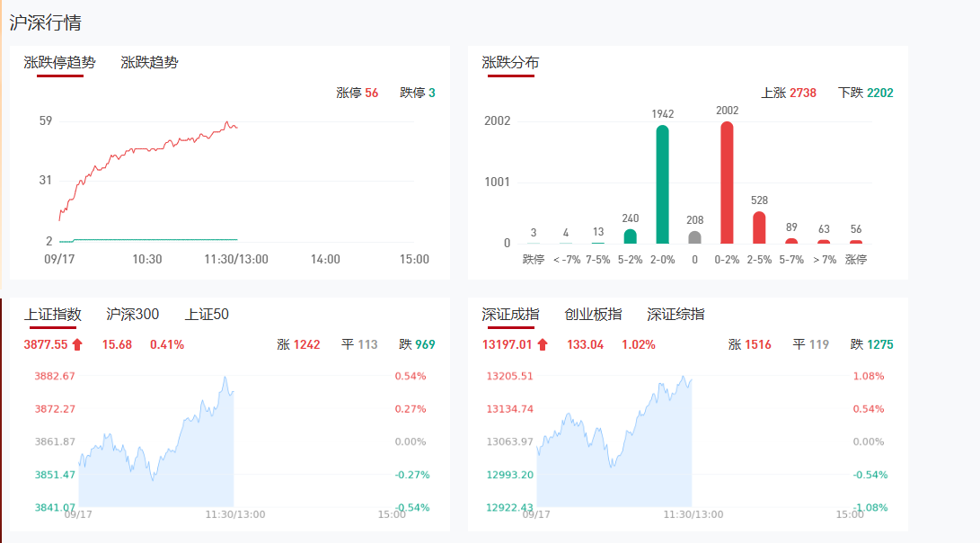Select the gray flat bar showing 208
Viewport: 980px width, 543px height.
694,237
